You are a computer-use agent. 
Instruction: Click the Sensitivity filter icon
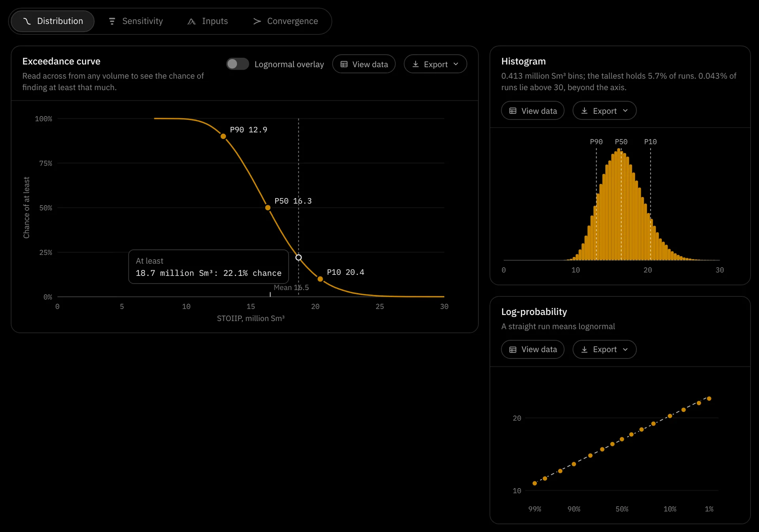coord(112,21)
